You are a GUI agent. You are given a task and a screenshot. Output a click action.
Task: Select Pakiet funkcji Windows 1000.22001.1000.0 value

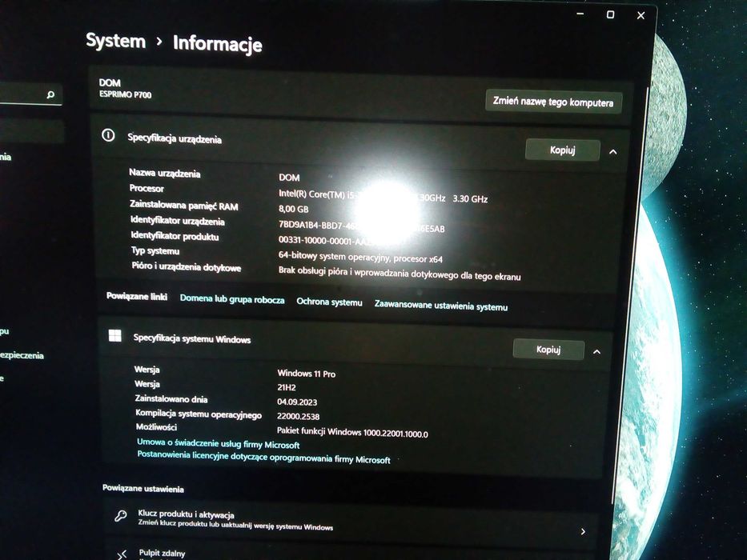point(352,432)
